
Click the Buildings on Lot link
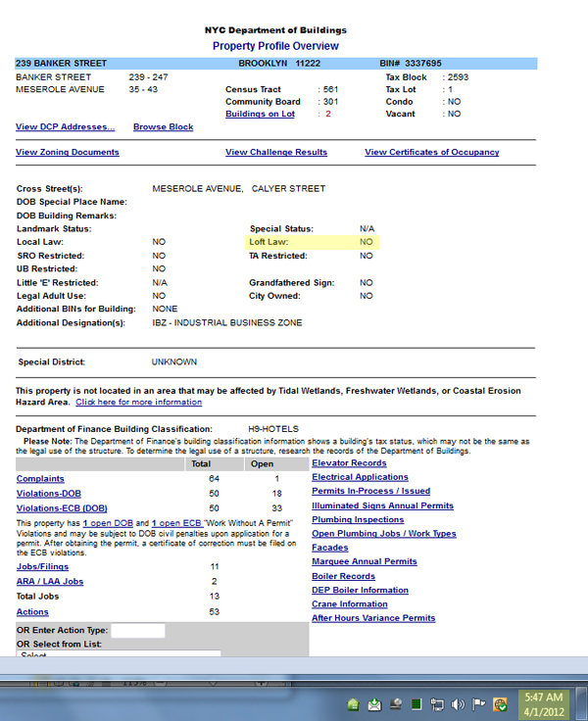pyautogui.click(x=260, y=115)
